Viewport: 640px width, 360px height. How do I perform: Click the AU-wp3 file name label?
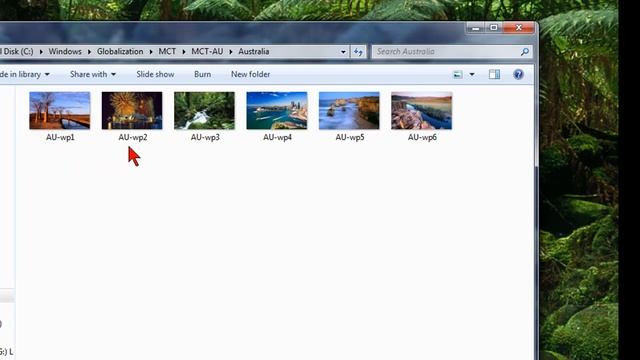(x=205, y=138)
